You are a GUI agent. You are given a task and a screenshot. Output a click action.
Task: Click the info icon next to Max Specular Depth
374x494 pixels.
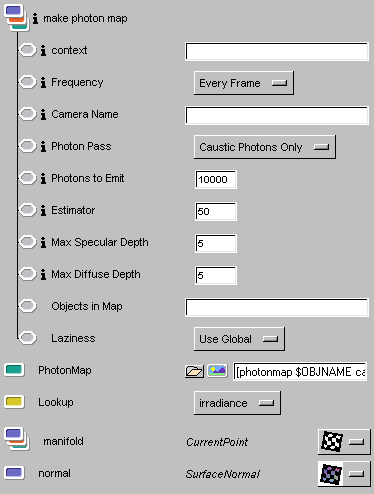(43, 242)
